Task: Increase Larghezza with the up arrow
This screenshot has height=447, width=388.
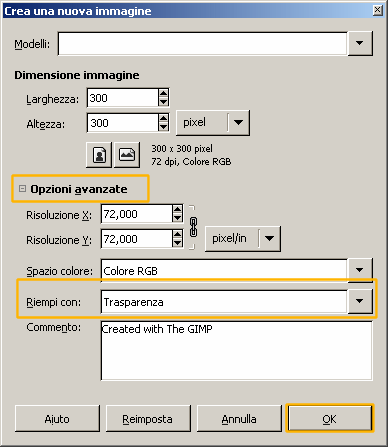Action: pyautogui.click(x=163, y=93)
